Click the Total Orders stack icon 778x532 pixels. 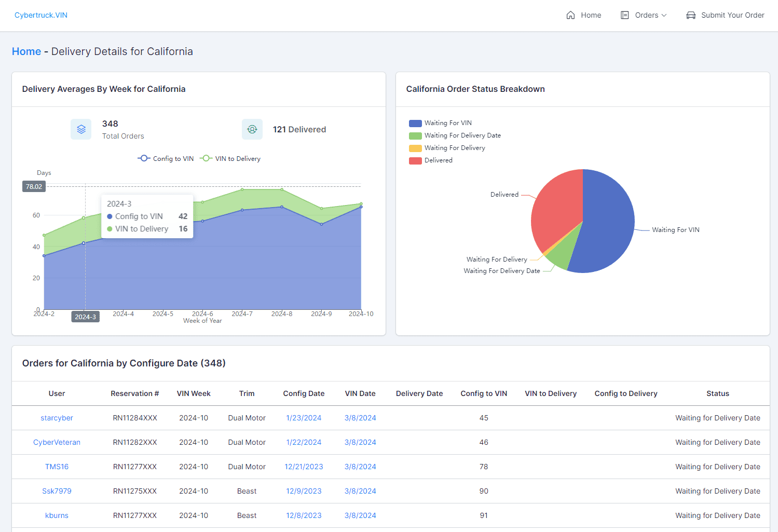(81, 129)
